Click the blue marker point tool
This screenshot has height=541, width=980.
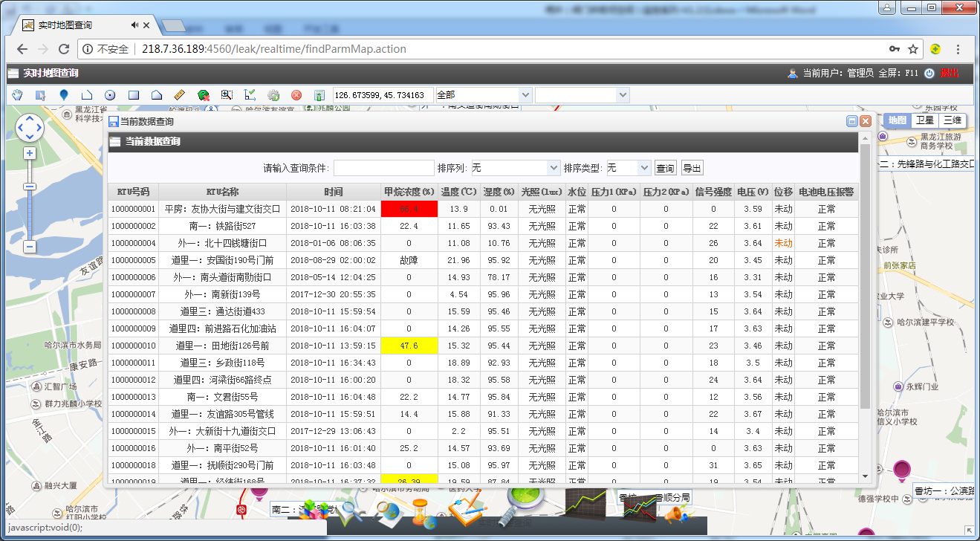point(63,95)
